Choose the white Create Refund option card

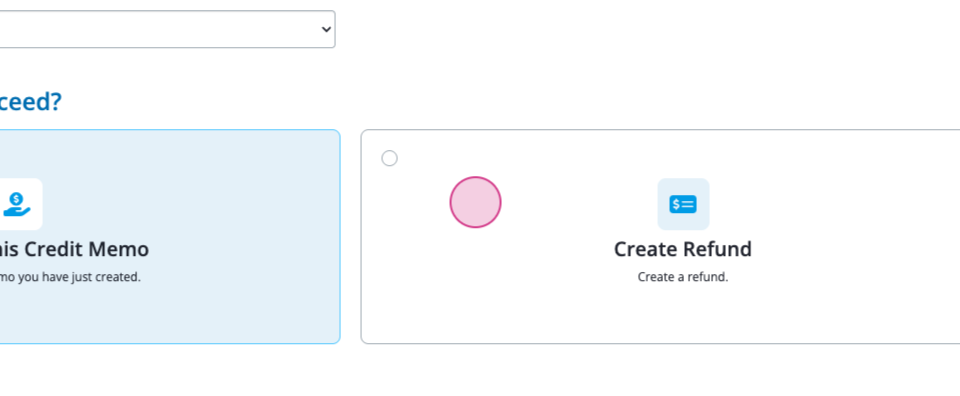click(660, 236)
